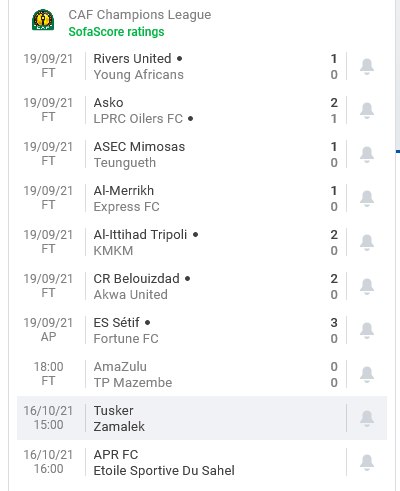Viewport: 400px width, 491px height.
Task: Click bell icon for Tusker vs Zamalek
Action: (367, 418)
